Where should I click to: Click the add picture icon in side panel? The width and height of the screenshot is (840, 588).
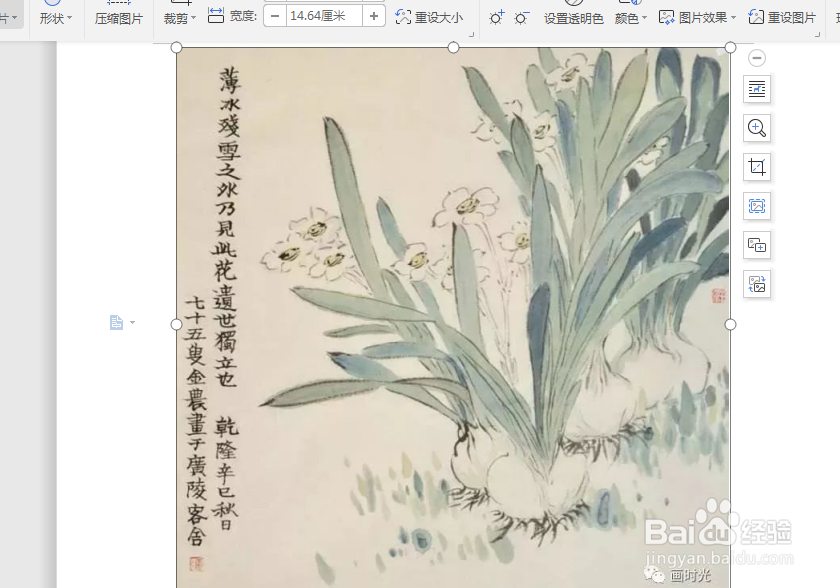coord(756,245)
